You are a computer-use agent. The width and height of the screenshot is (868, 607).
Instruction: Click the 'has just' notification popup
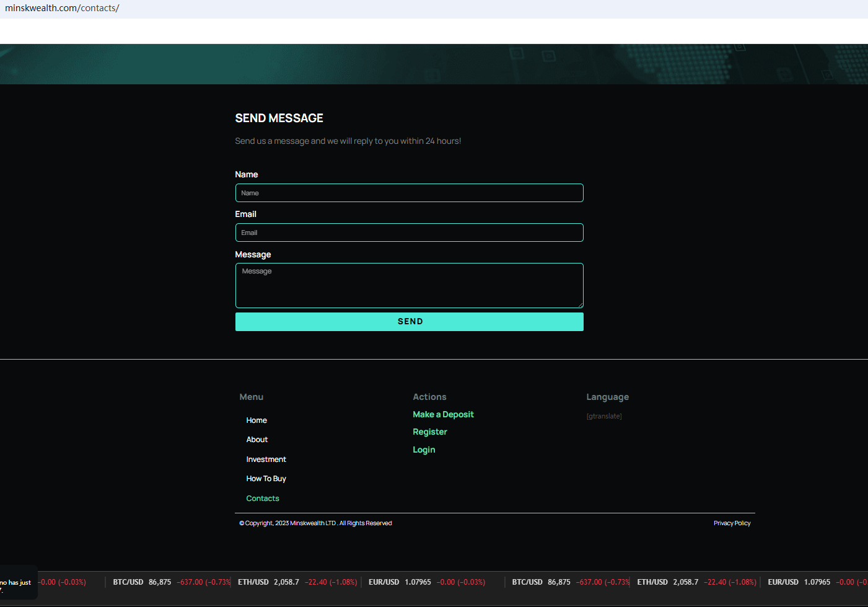point(17,583)
